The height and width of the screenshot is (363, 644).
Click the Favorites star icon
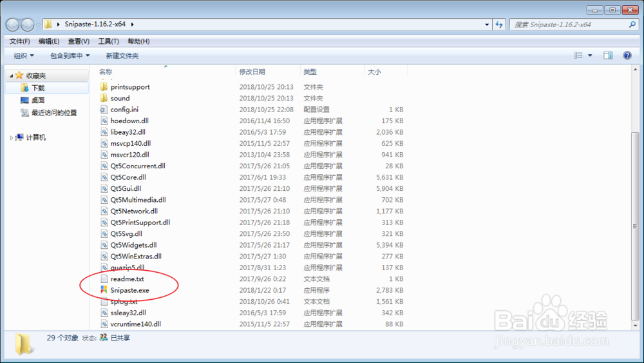(x=19, y=75)
